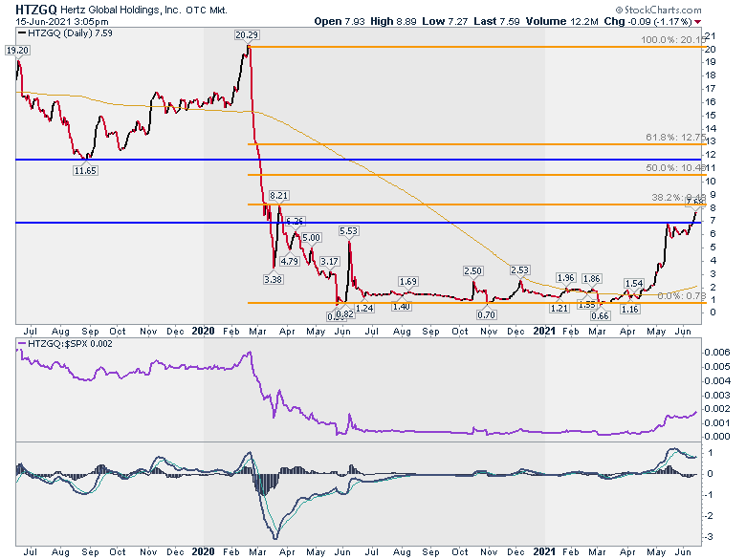Click the 20.29 peak price label
The width and height of the screenshot is (746, 560).
[x=247, y=34]
